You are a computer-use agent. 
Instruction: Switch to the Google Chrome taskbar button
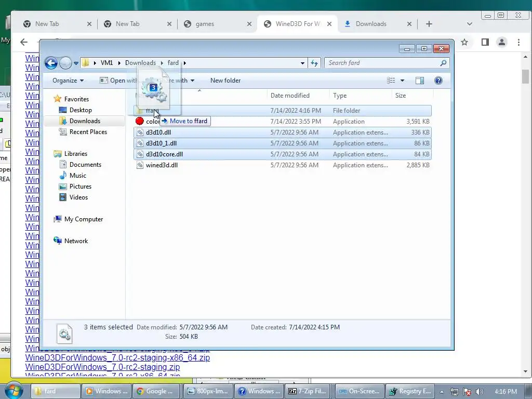[x=157, y=391]
